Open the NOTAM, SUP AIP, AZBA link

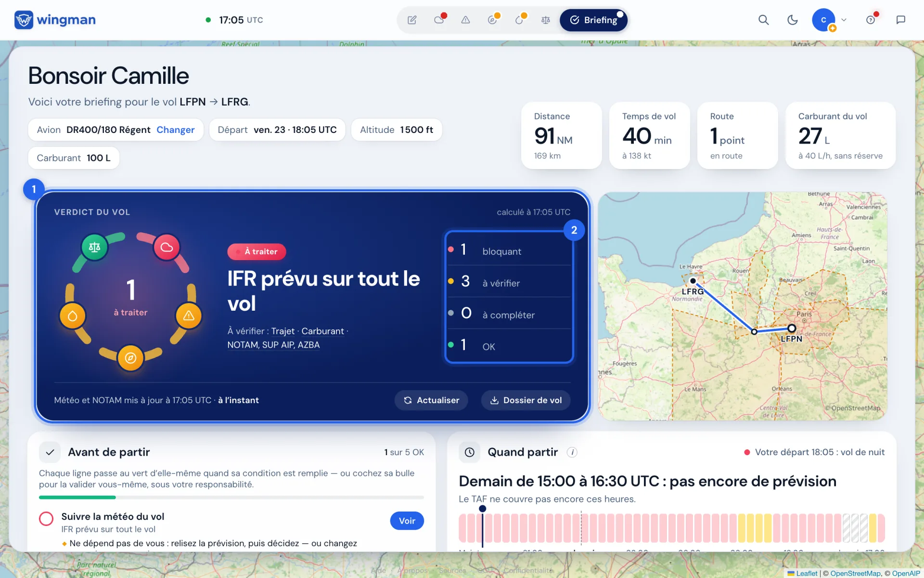coord(273,345)
